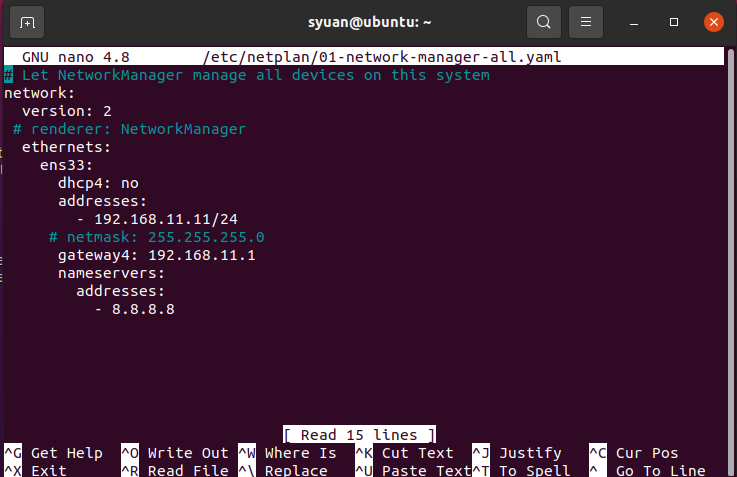Screen dimensions: 737x477
Task: Click the 192.168.11.11/24 address text
Action: tap(165, 219)
